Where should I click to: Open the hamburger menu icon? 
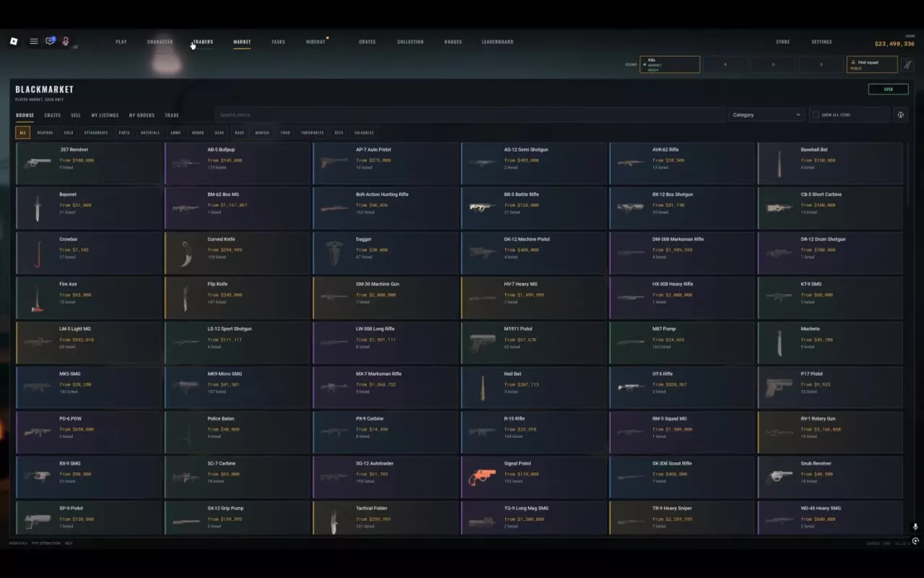click(34, 41)
